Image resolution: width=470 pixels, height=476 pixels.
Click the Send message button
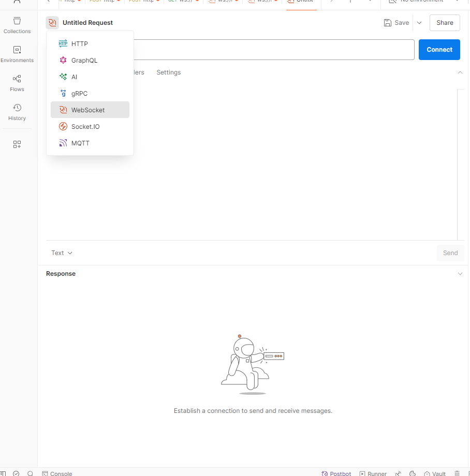(x=450, y=253)
